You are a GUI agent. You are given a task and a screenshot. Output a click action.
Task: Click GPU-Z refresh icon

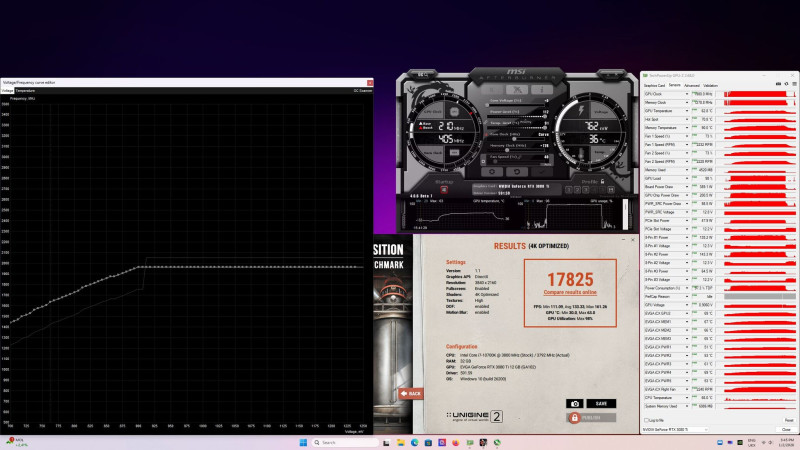[x=786, y=84]
